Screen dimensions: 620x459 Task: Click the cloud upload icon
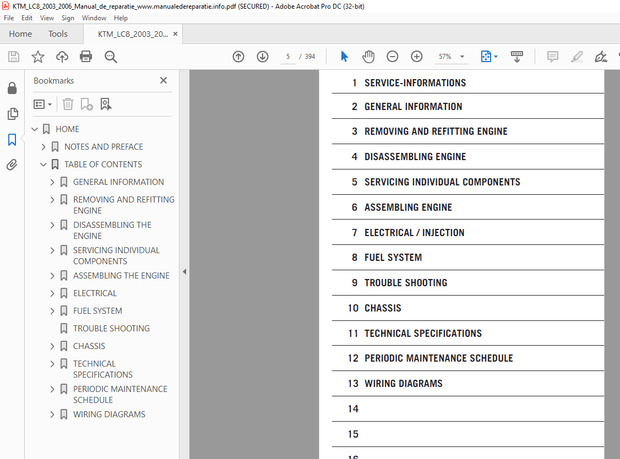point(62,57)
